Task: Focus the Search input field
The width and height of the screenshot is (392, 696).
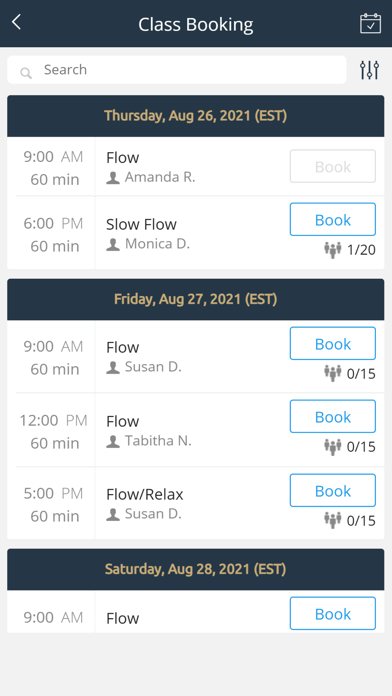Action: [177, 70]
